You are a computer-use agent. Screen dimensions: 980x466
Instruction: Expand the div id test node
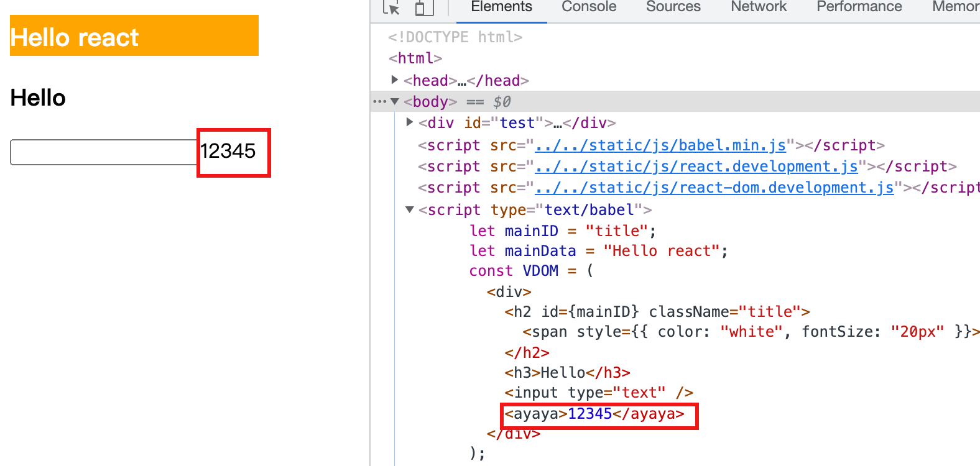coord(409,122)
